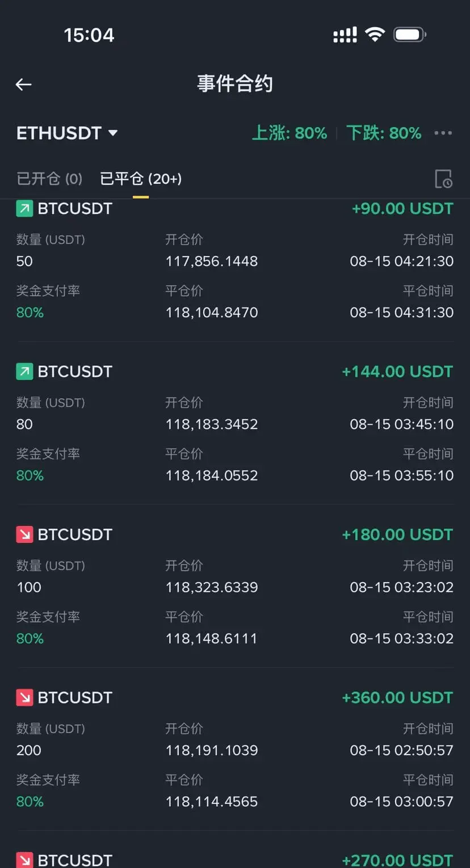Image resolution: width=470 pixels, height=868 pixels.
Task: Select close price 118,104.8470
Action: (212, 313)
